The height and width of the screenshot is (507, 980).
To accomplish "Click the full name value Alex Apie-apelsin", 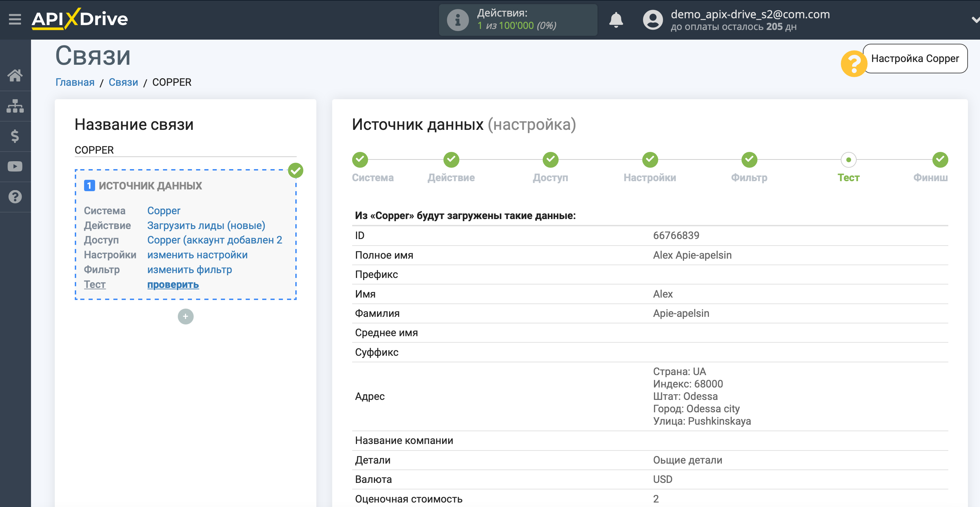I will [x=692, y=255].
